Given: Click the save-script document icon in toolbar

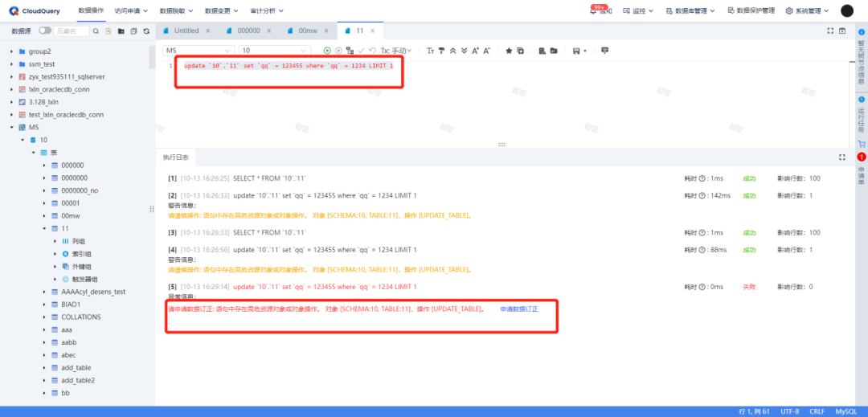Looking at the screenshot, I should pyautogui.click(x=542, y=51).
